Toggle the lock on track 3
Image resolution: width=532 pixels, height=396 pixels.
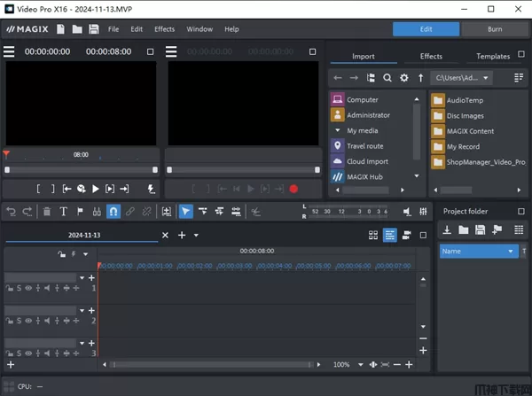[8, 353]
